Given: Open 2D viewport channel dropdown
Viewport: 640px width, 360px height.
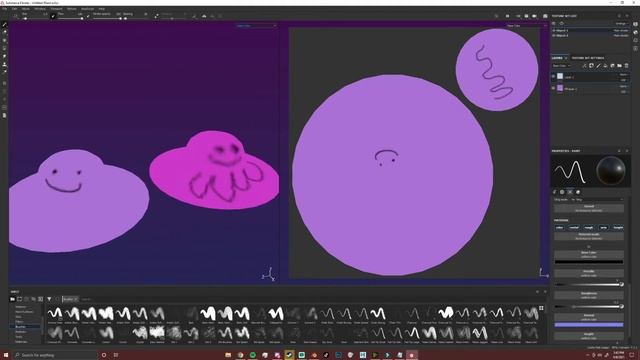Looking at the screenshot, I should pos(526,26).
